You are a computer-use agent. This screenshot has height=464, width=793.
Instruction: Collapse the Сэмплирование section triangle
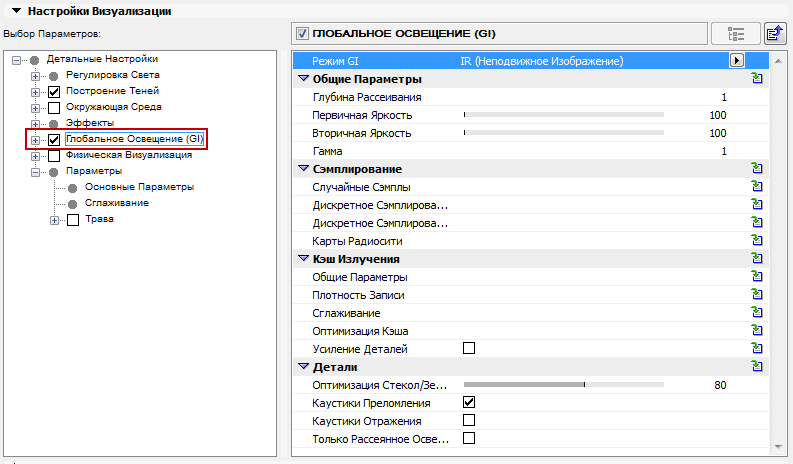pyautogui.click(x=304, y=169)
